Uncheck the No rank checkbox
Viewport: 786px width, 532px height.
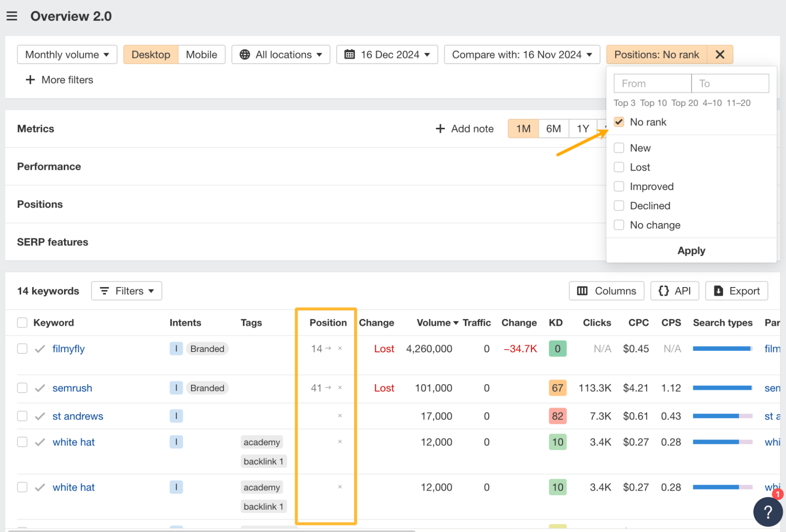tap(619, 122)
